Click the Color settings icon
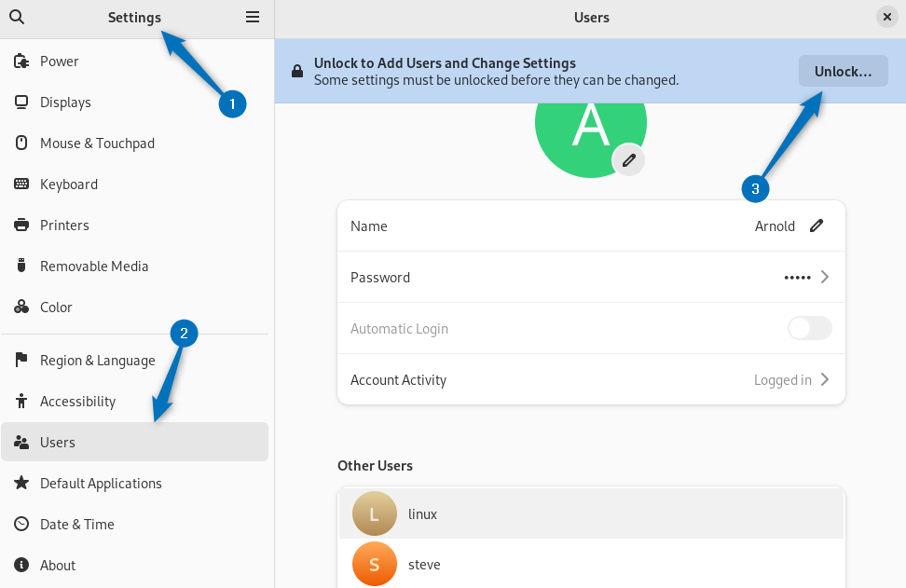The width and height of the screenshot is (906, 588). (21, 308)
